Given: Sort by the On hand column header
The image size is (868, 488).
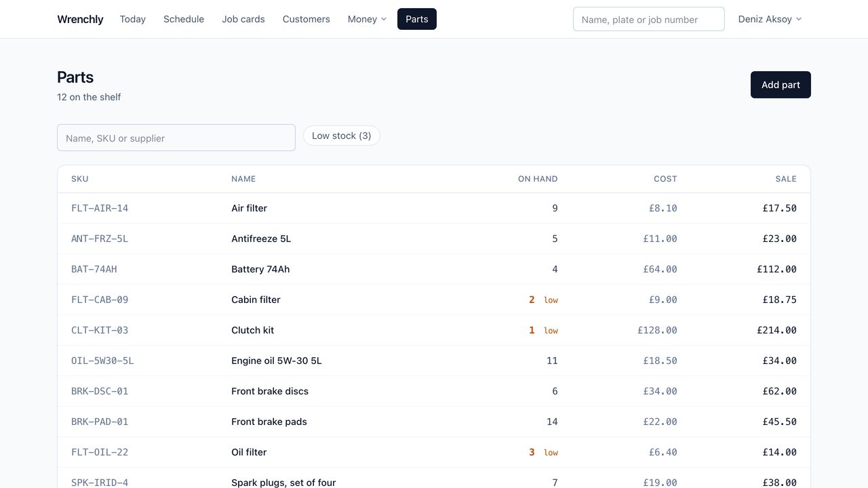Looking at the screenshot, I should tap(538, 179).
